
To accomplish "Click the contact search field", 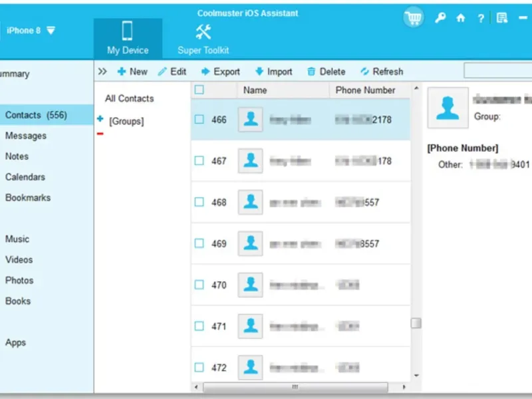I will tap(497, 70).
